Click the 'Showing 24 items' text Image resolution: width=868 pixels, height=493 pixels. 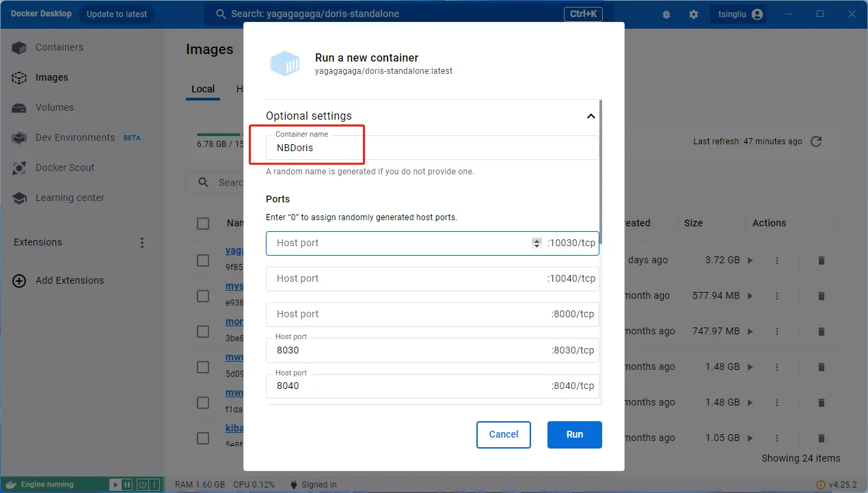(x=801, y=459)
